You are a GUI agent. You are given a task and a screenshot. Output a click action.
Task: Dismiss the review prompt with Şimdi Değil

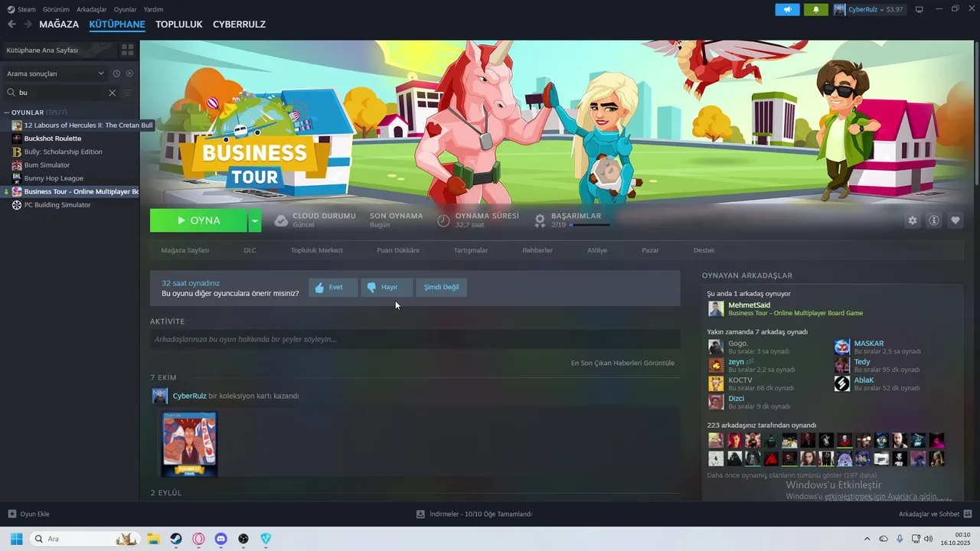[442, 288]
